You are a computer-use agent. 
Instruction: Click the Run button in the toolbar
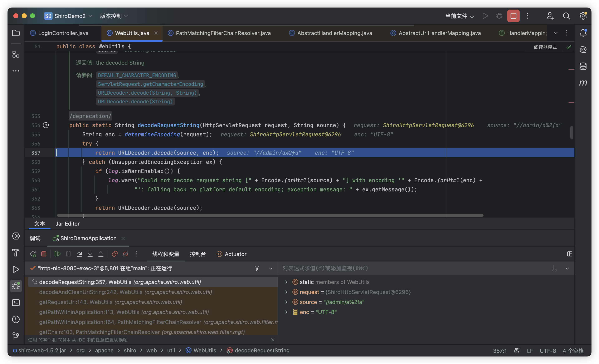click(485, 16)
